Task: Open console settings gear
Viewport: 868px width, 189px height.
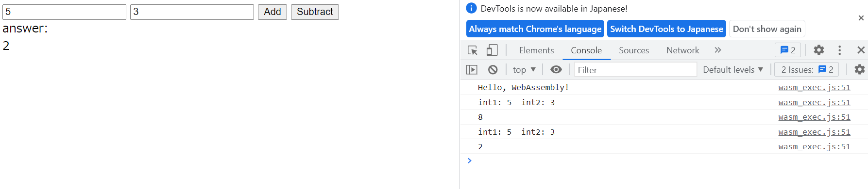Action: coord(859,69)
